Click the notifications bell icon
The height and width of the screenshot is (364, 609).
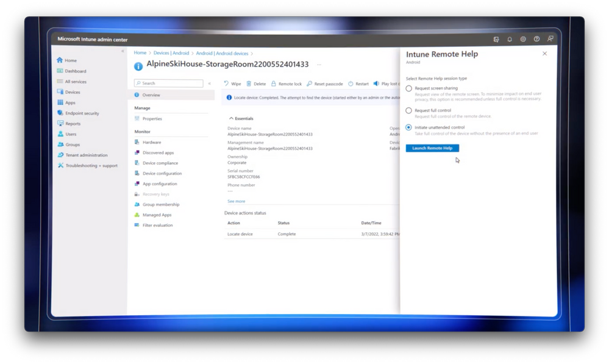click(510, 39)
